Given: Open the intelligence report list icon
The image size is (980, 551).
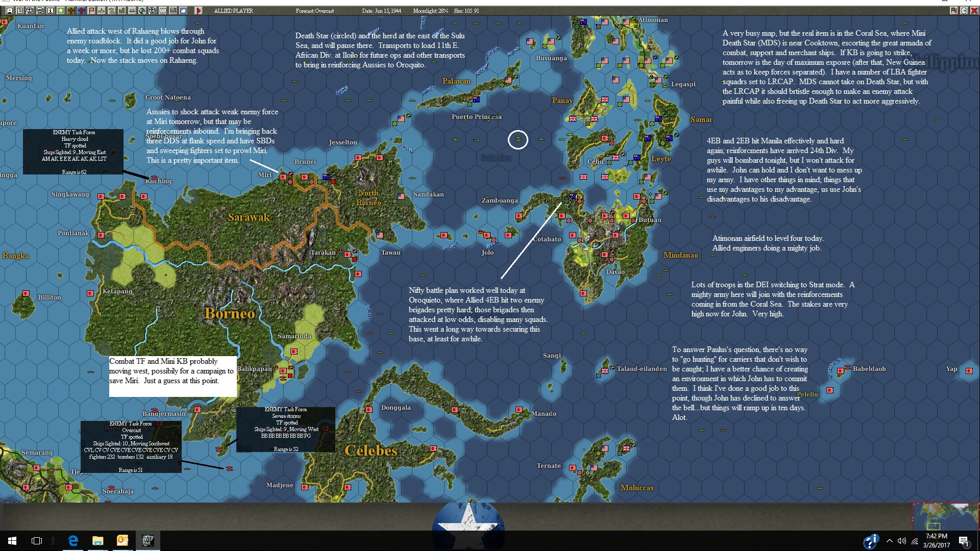Looking at the screenshot, I should point(19,11).
